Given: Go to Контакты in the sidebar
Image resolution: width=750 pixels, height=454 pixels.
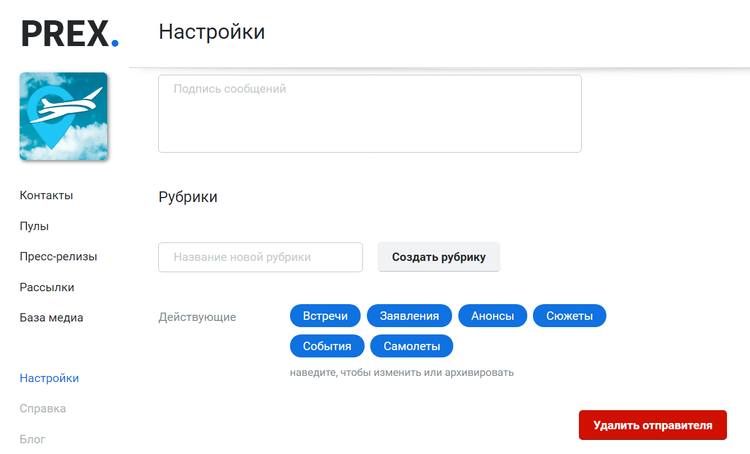Looking at the screenshot, I should tap(46, 195).
